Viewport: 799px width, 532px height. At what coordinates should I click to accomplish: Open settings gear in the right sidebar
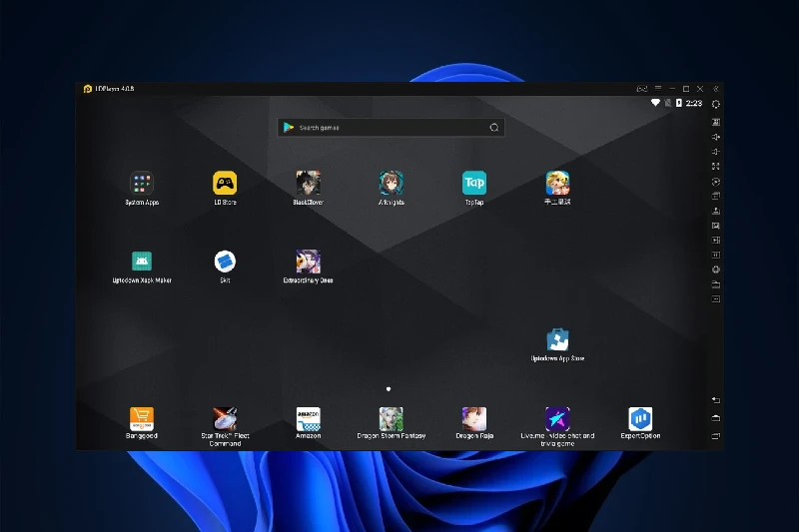(x=716, y=105)
